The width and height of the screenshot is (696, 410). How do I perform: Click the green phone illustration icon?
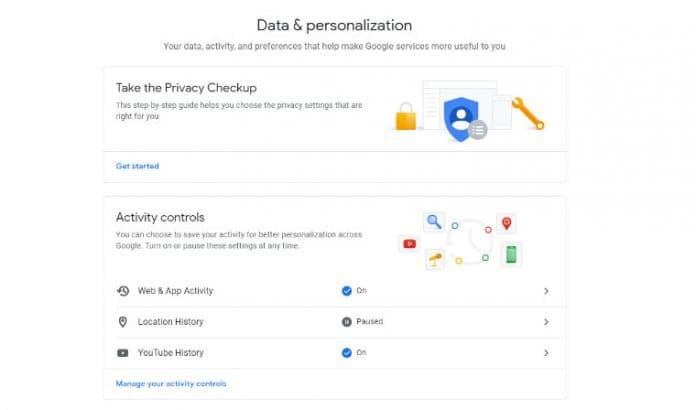pos(511,255)
